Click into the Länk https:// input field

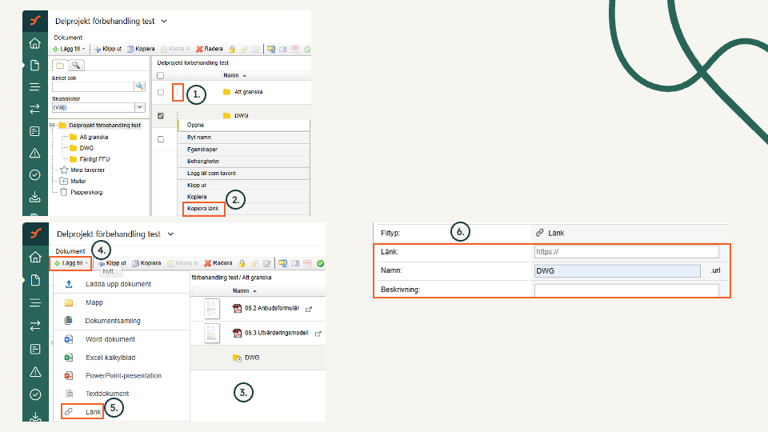(625, 252)
